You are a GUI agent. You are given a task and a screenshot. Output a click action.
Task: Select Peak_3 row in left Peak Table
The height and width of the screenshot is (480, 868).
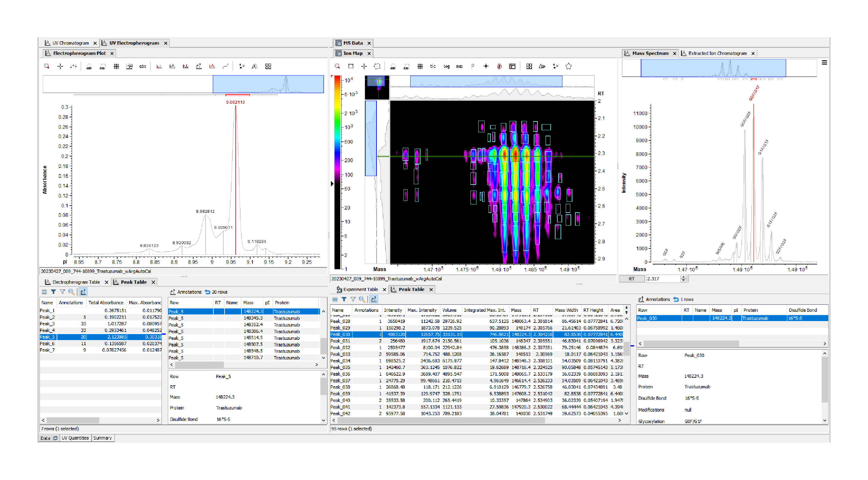click(x=101, y=324)
